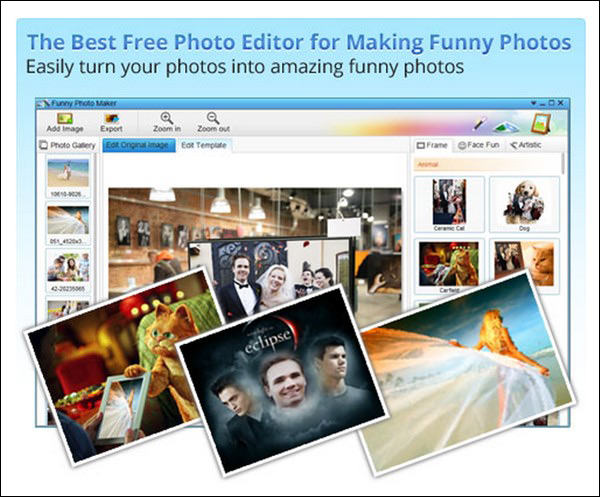Select the Garfield frame template
The image size is (600, 497).
point(449,266)
